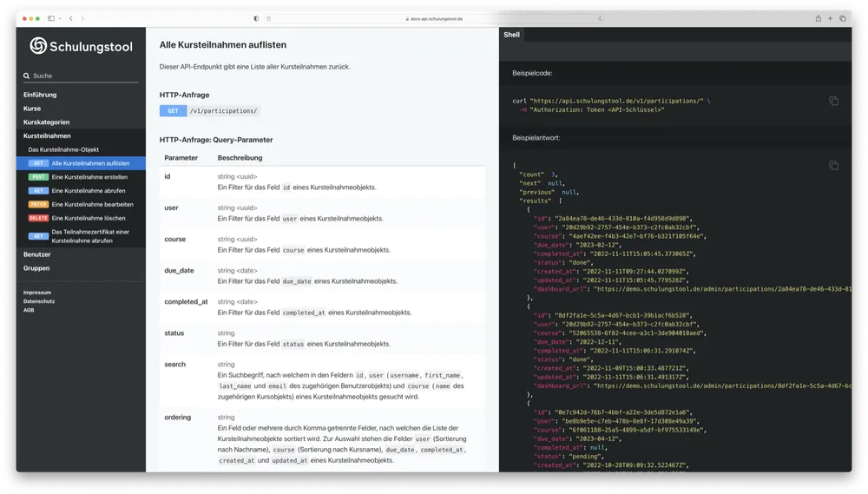Open Eine Kursteilnahme löschen entry

coord(88,218)
